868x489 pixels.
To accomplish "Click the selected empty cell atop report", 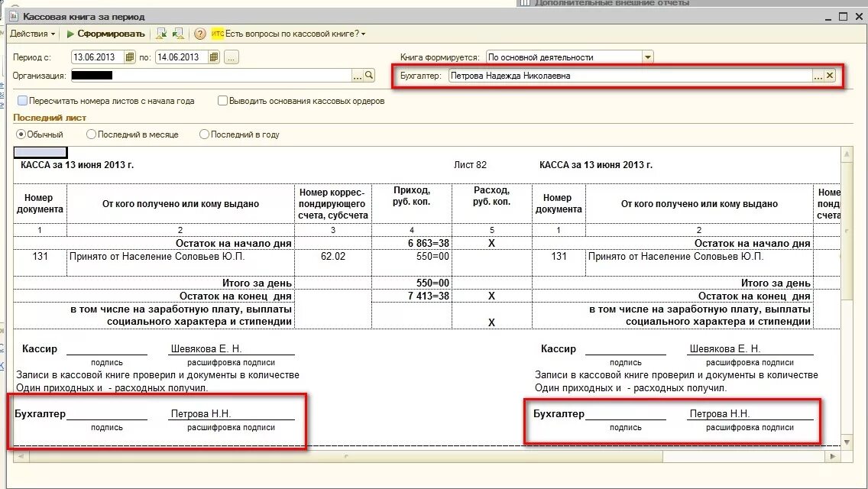I will (x=40, y=152).
